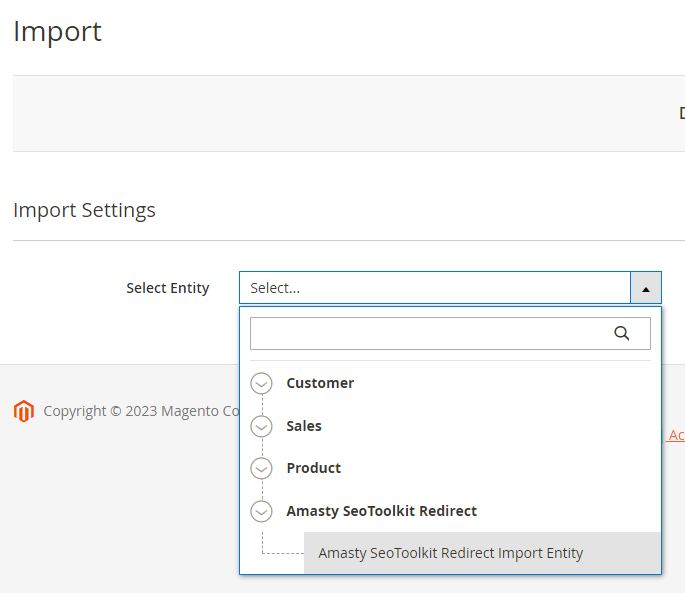Open the orange footer link at right edge
This screenshot has width=685, height=593.
tap(675, 435)
